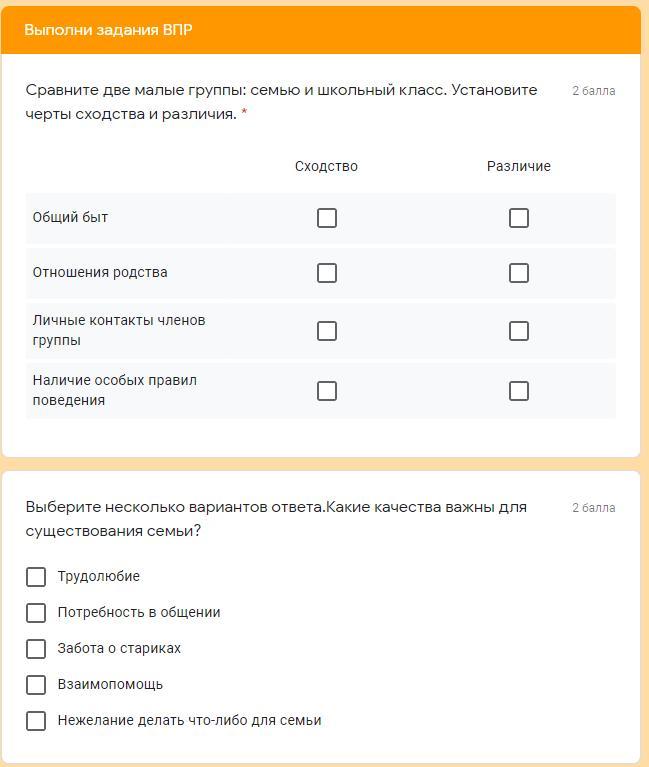The image size is (649, 767).
Task: Tick Различие for Личные контакты членов группы
Action: coord(519,331)
